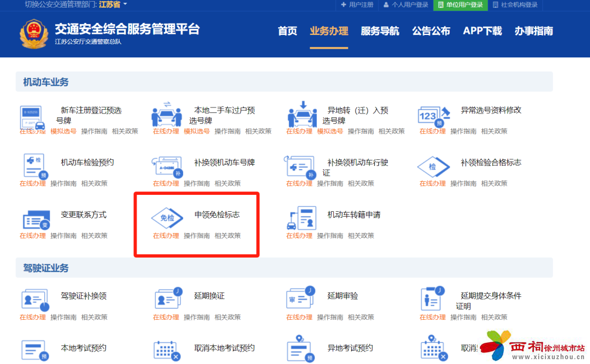The width and height of the screenshot is (590, 364).
Task: Click the 机动车检验预约 document icon
Action: [x=34, y=166]
